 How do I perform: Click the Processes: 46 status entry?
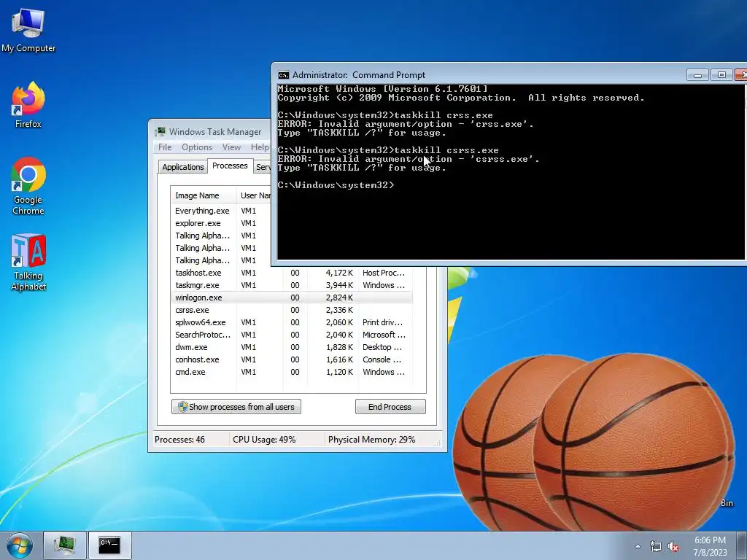179,440
